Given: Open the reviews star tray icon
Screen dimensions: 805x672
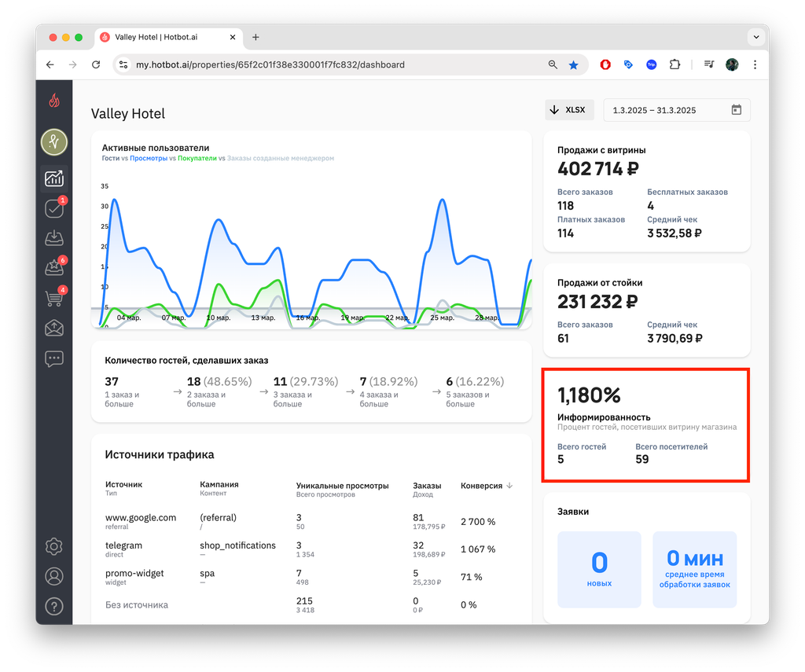Looking at the screenshot, I should coord(54,267).
